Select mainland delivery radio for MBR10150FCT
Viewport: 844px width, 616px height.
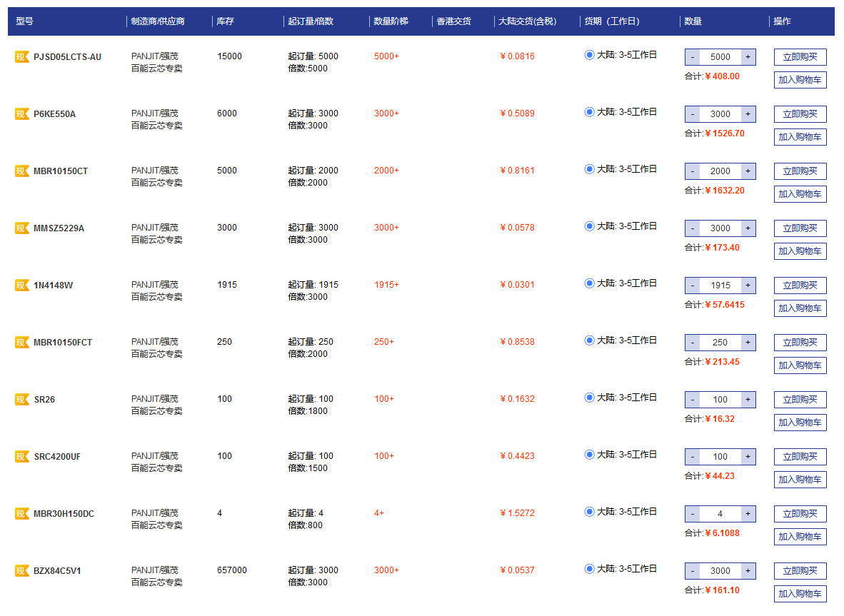589,340
